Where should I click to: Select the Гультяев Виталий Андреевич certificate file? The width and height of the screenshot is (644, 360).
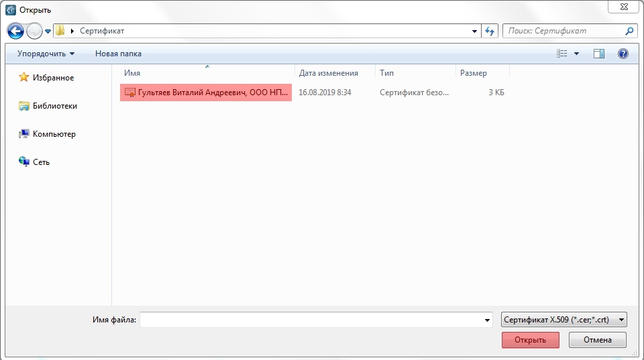[206, 93]
